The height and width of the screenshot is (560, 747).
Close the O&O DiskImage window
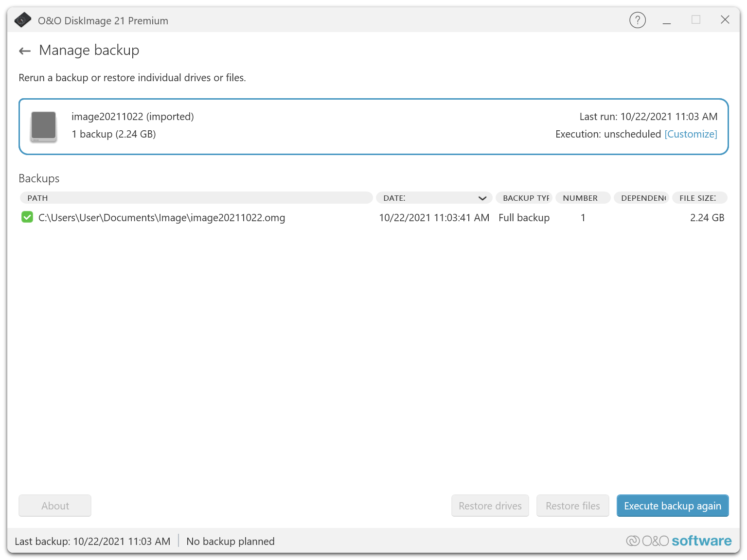coord(725,19)
